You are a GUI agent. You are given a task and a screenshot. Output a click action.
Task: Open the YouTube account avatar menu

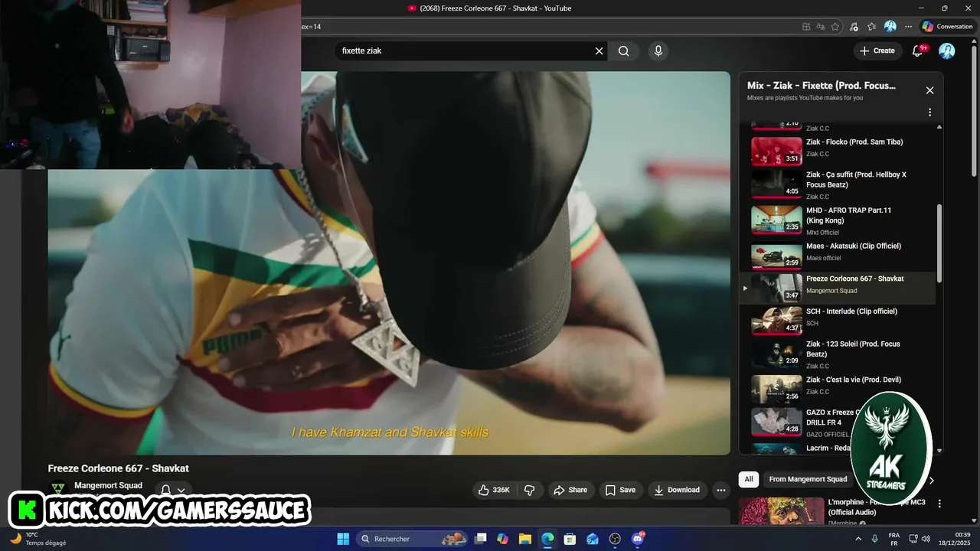click(x=947, y=51)
